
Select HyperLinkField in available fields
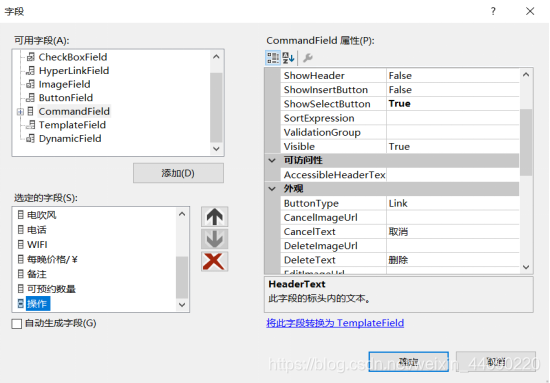click(74, 70)
